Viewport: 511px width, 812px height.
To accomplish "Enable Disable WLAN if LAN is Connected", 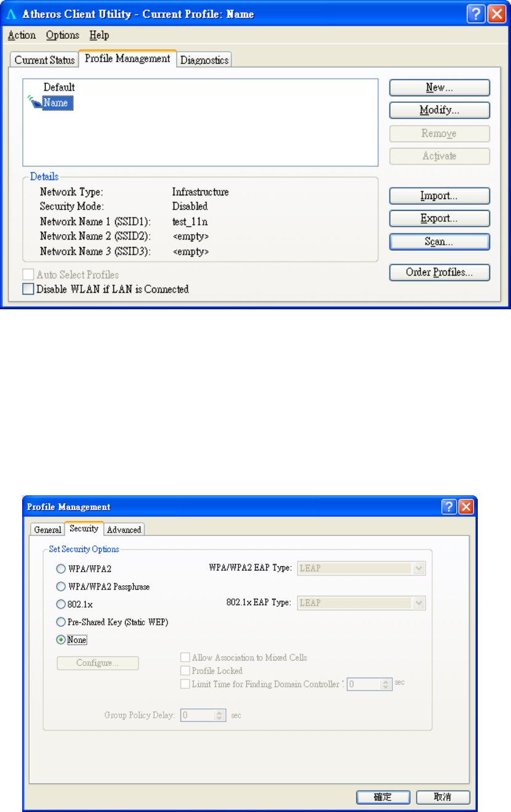I will click(28, 289).
